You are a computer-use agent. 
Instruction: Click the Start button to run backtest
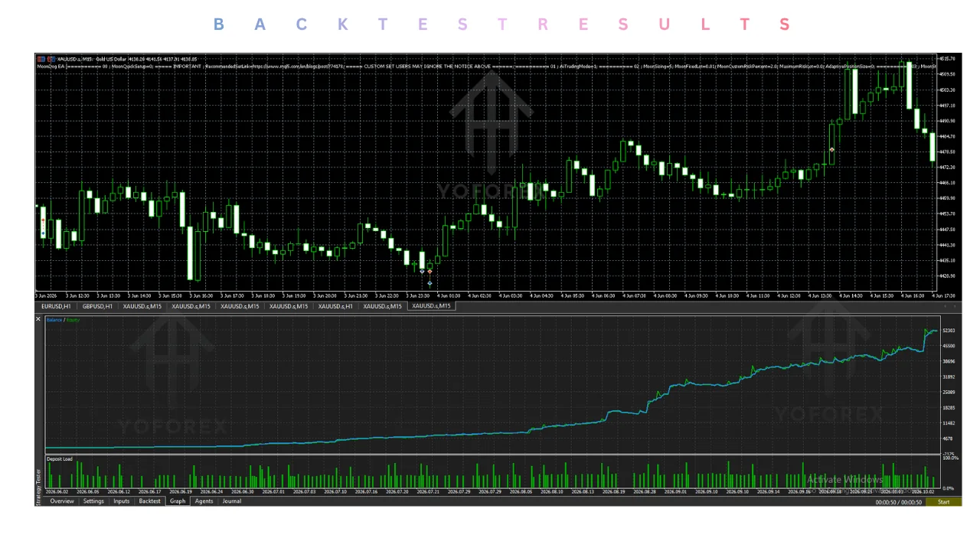pyautogui.click(x=943, y=502)
